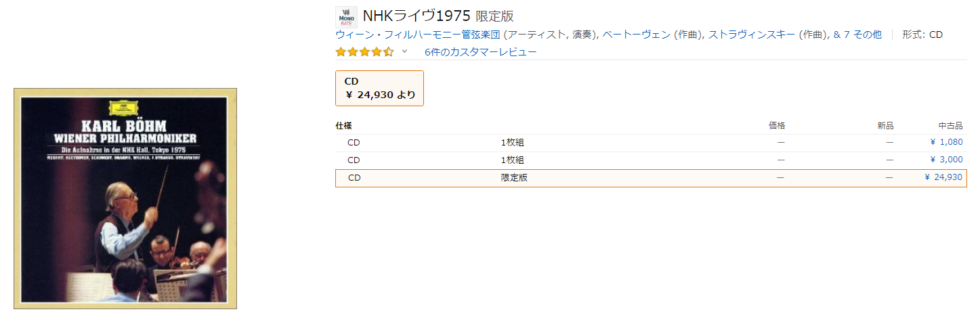Open the Karl Böhm album cover image

(125, 199)
